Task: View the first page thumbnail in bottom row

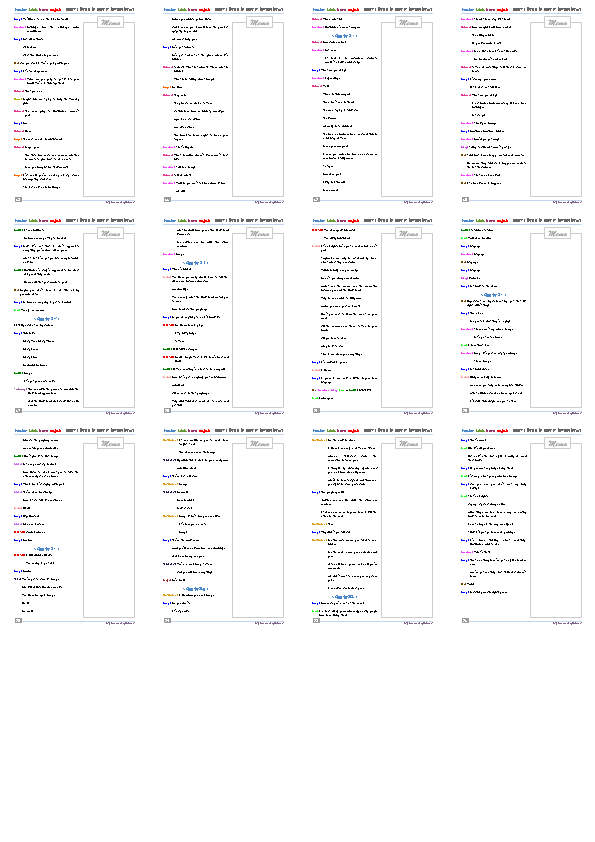Action: pyautogui.click(x=74, y=526)
